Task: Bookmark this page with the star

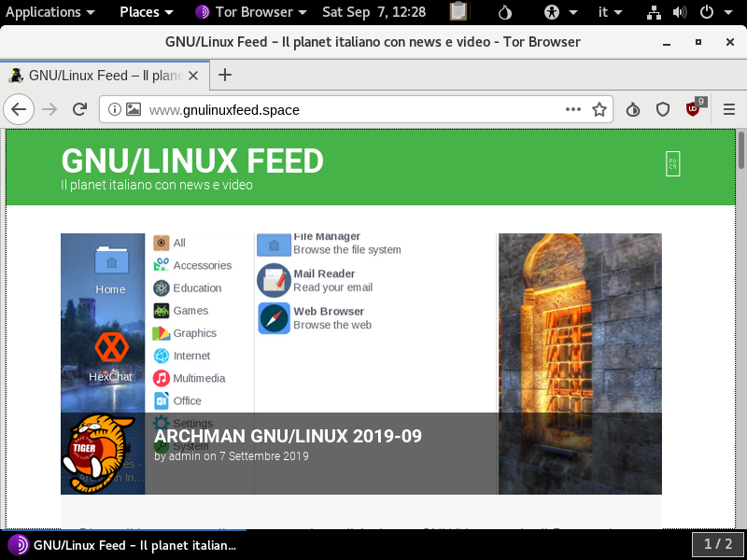Action: [599, 110]
